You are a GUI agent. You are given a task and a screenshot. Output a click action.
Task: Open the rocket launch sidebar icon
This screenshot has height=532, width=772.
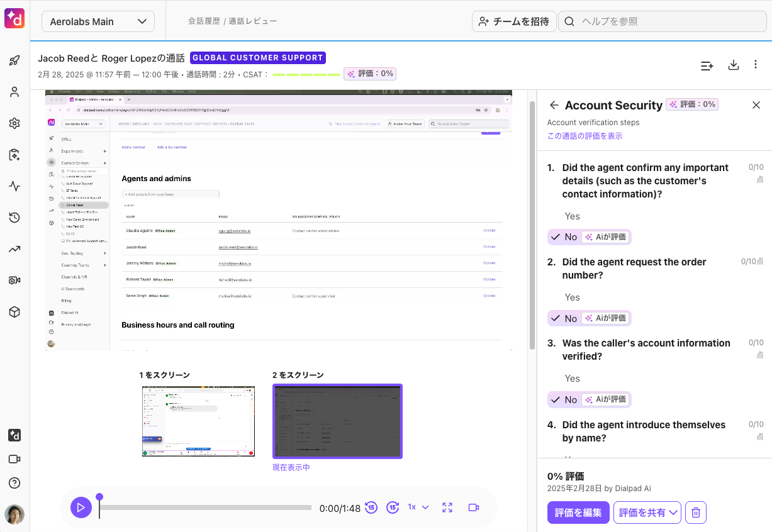(x=14, y=60)
